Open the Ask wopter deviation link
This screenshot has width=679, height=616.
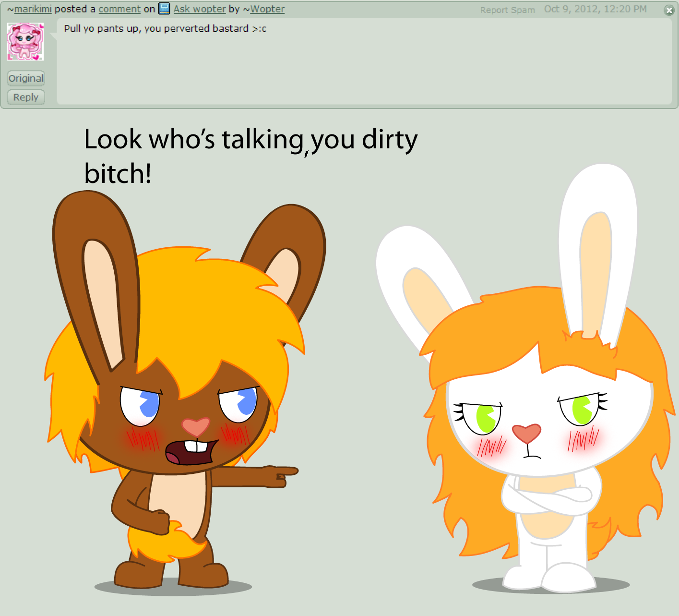click(x=200, y=9)
